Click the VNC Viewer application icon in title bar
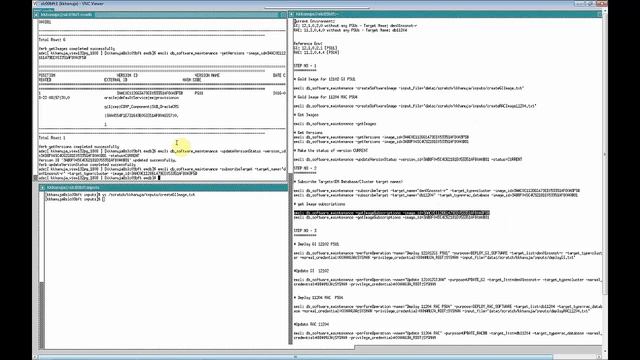This screenshot has width=640, height=360. (35, 4)
